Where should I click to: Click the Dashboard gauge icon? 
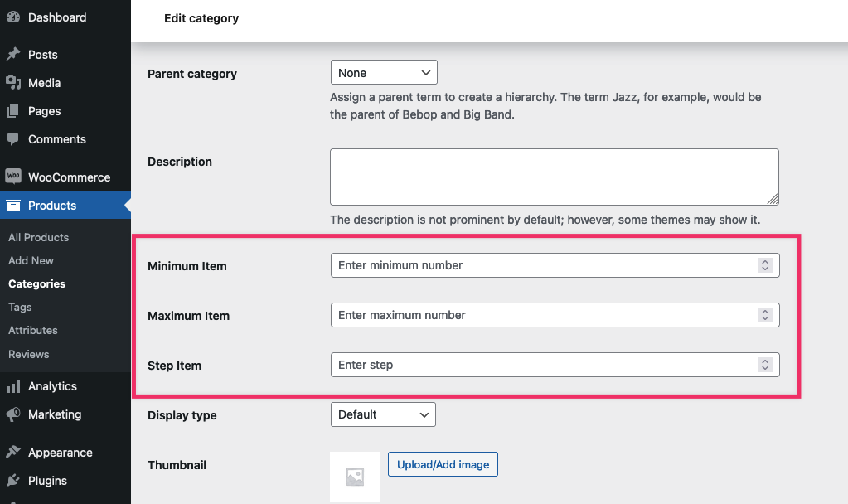click(x=13, y=17)
